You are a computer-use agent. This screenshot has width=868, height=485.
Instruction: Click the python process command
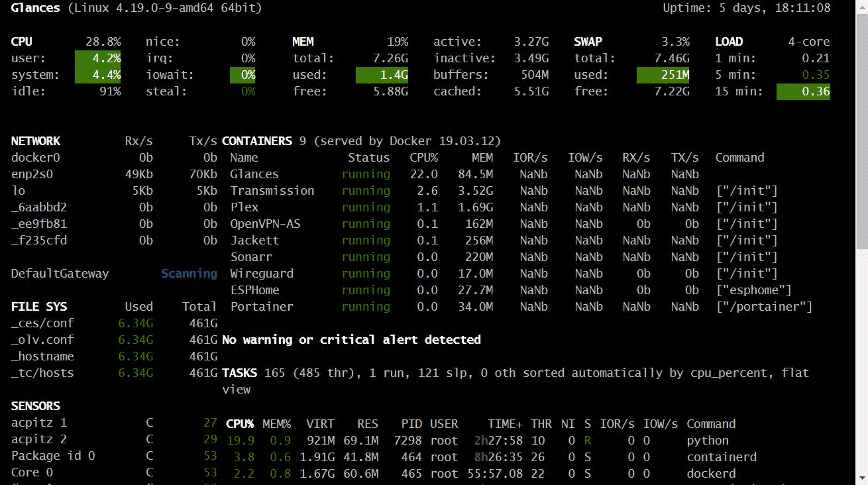(708, 441)
